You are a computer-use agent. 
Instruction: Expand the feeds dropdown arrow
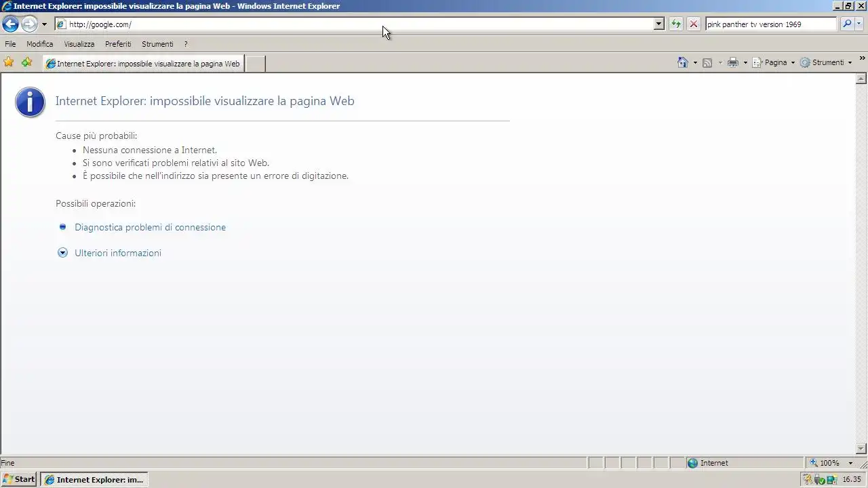pos(720,63)
